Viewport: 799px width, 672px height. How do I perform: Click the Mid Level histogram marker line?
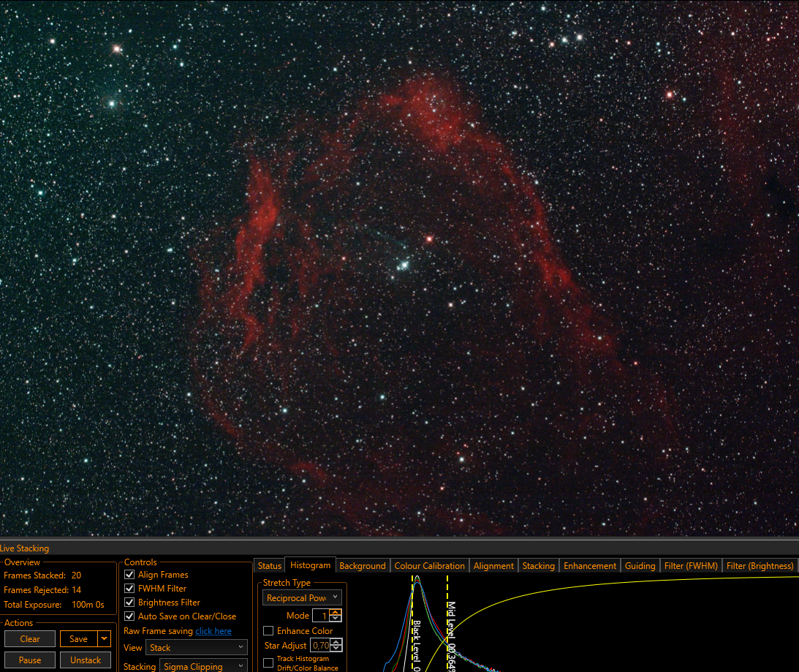click(447, 623)
